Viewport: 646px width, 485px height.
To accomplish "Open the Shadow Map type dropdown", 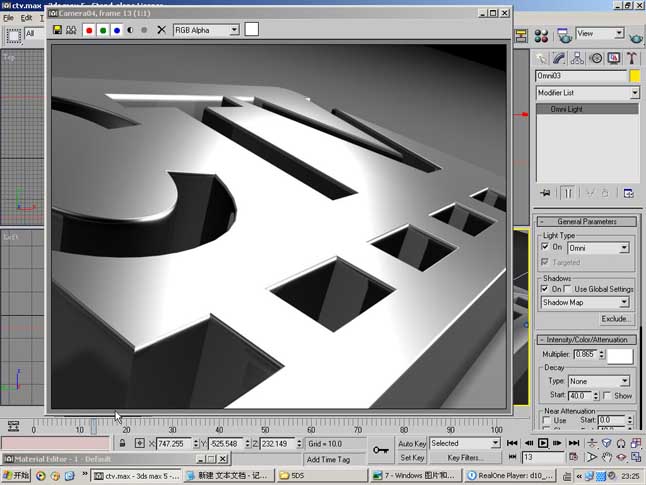I will pos(585,302).
